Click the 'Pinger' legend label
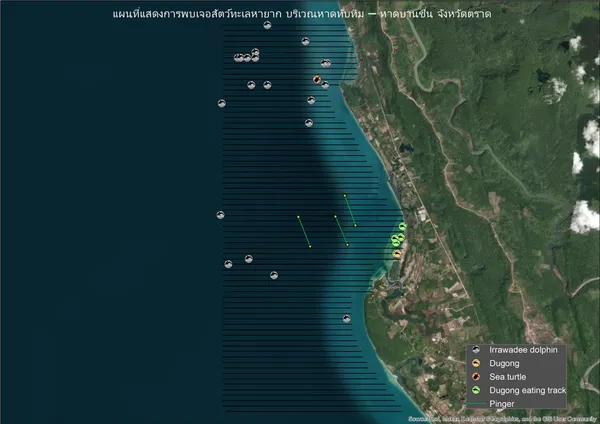The image size is (600, 424). click(x=502, y=403)
